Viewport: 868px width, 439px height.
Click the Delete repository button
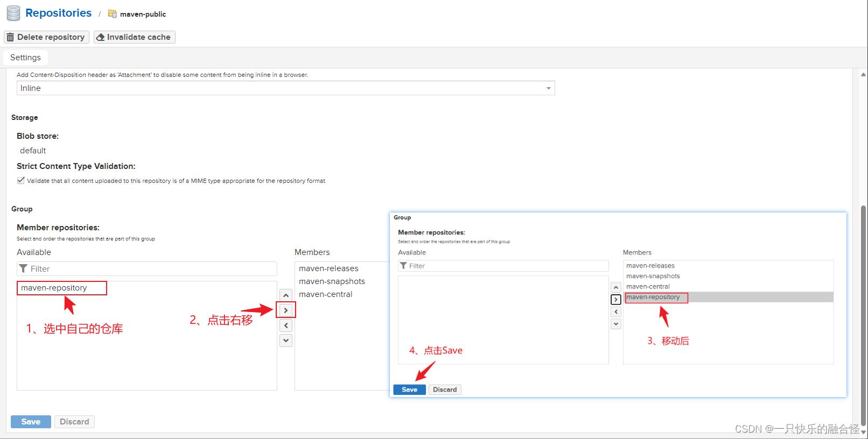click(x=46, y=37)
